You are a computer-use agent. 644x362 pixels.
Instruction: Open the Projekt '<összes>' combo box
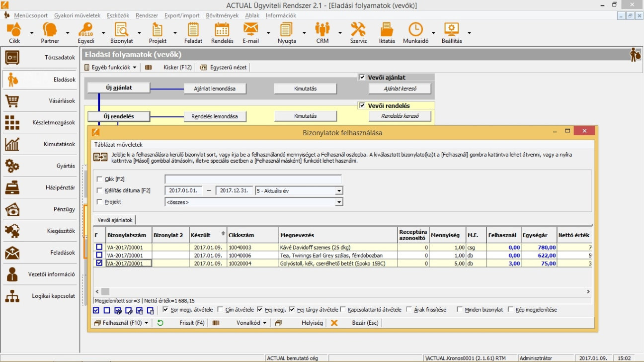[x=338, y=202]
